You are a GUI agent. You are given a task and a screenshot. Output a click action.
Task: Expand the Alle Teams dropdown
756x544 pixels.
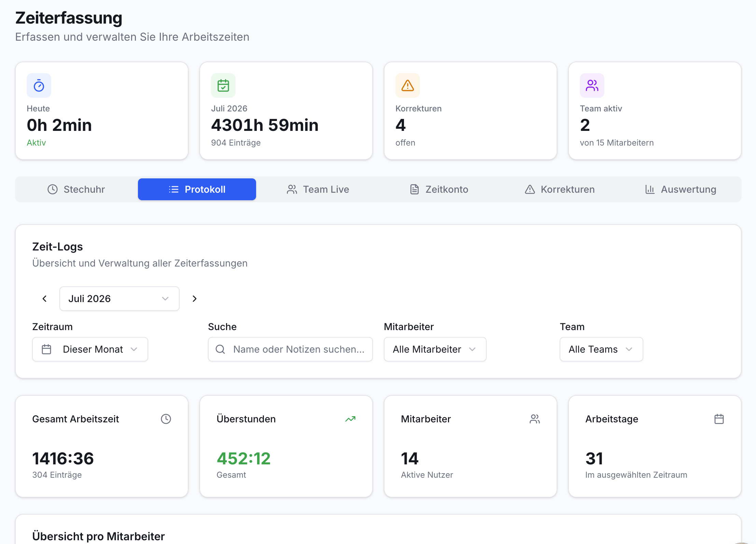(601, 349)
